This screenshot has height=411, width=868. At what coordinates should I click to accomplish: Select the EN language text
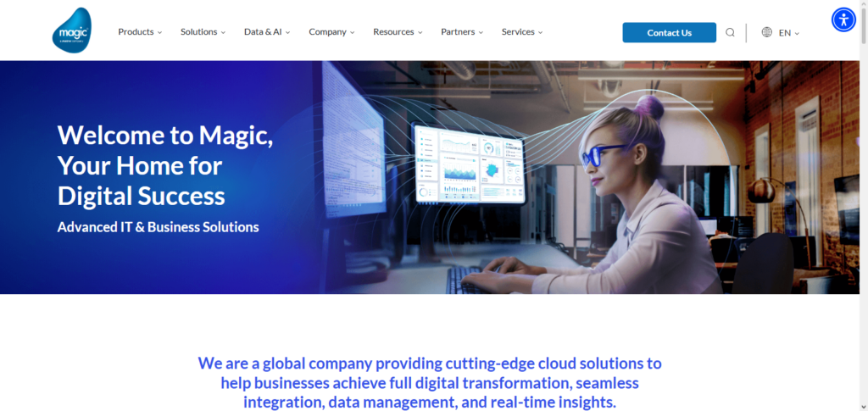pos(784,33)
